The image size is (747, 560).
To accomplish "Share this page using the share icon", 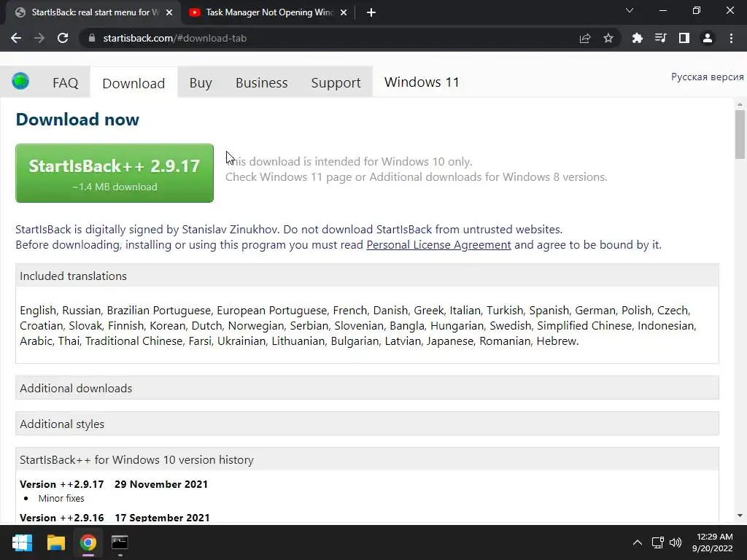I will tap(585, 38).
